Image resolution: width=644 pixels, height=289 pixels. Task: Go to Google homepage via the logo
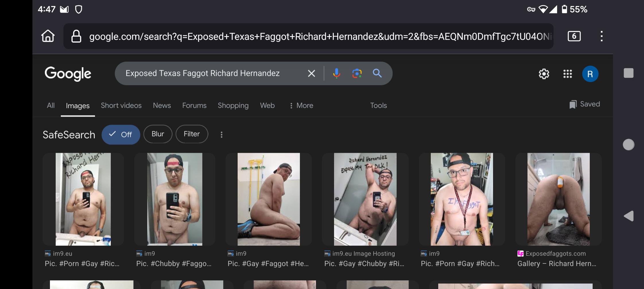(x=68, y=74)
